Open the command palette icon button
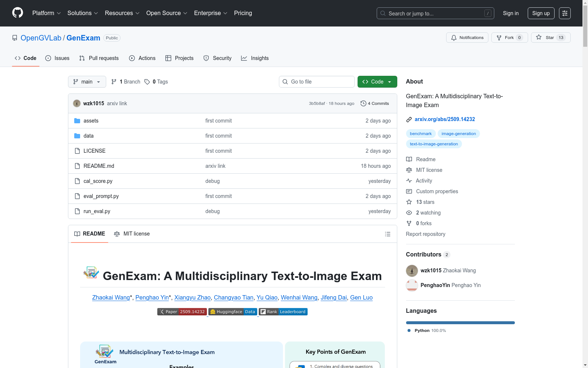The width and height of the screenshot is (588, 368). click(x=565, y=13)
